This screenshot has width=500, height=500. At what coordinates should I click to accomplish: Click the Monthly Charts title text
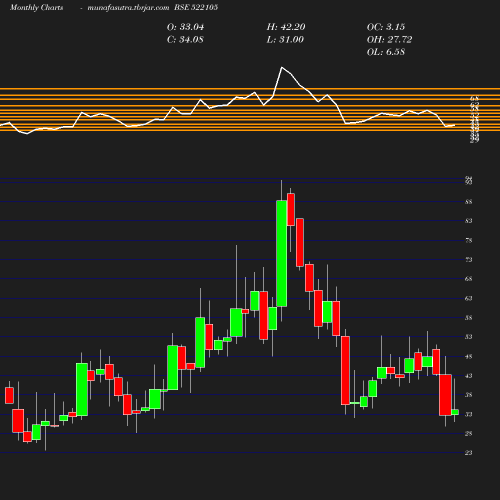36,8
